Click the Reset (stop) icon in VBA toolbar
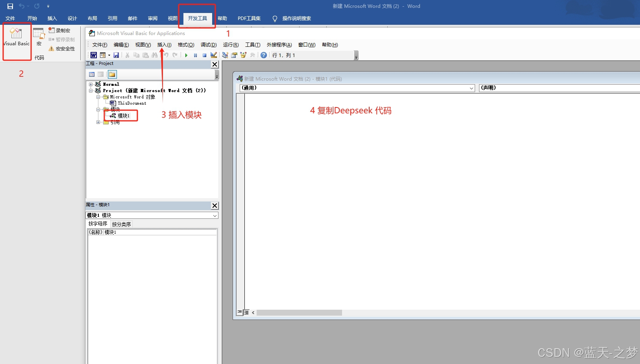 point(204,55)
